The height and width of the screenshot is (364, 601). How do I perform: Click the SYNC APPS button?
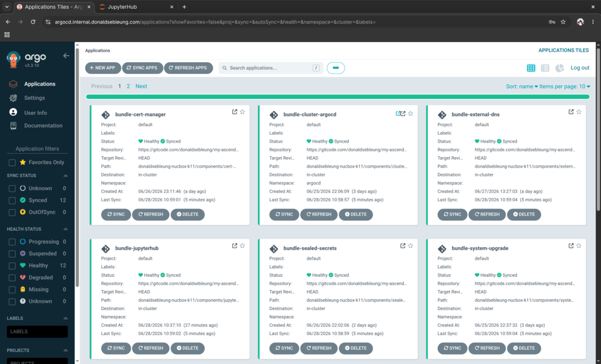point(142,68)
